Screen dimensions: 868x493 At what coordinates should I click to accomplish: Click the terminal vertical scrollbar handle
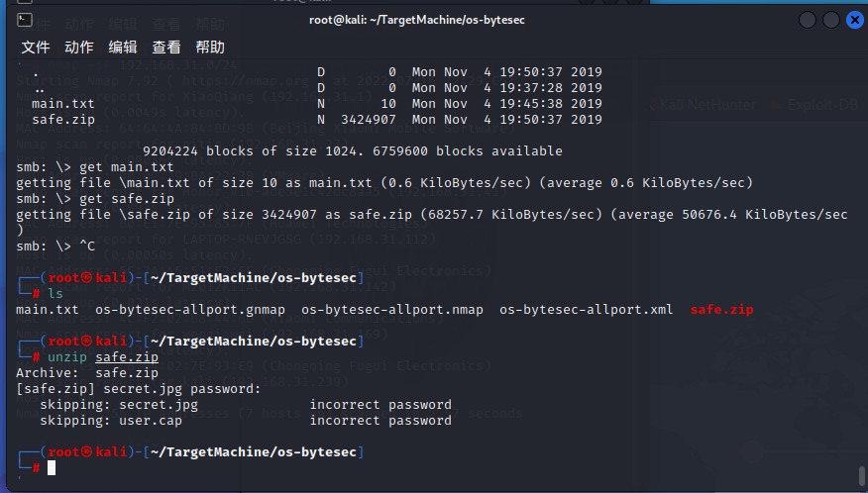[861, 476]
